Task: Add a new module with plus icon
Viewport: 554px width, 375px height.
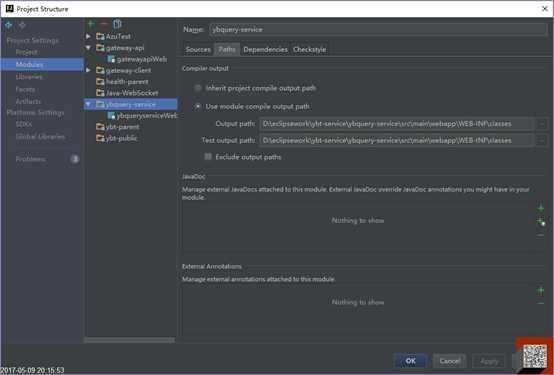Action: [91, 24]
